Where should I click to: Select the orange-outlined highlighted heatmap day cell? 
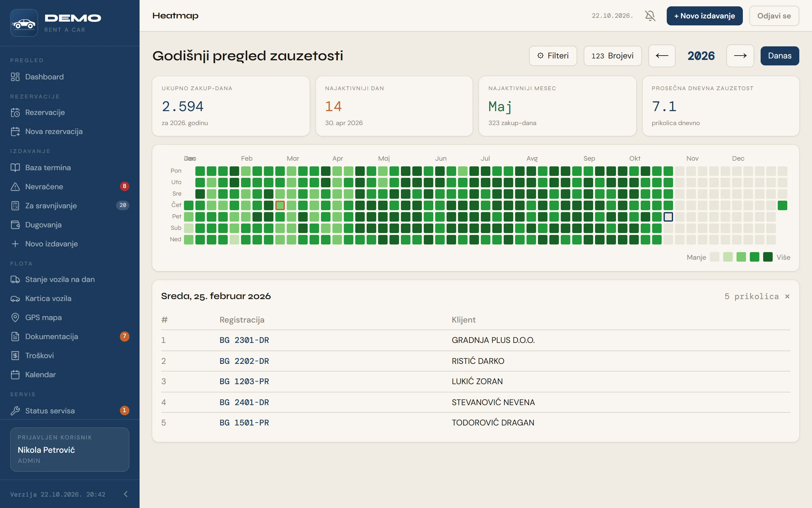coord(280,205)
